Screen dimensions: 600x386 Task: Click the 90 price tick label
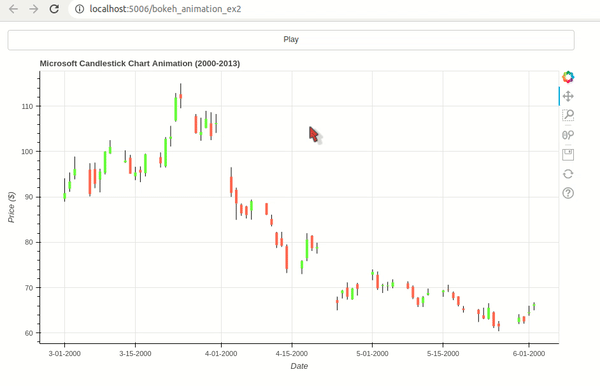point(30,197)
